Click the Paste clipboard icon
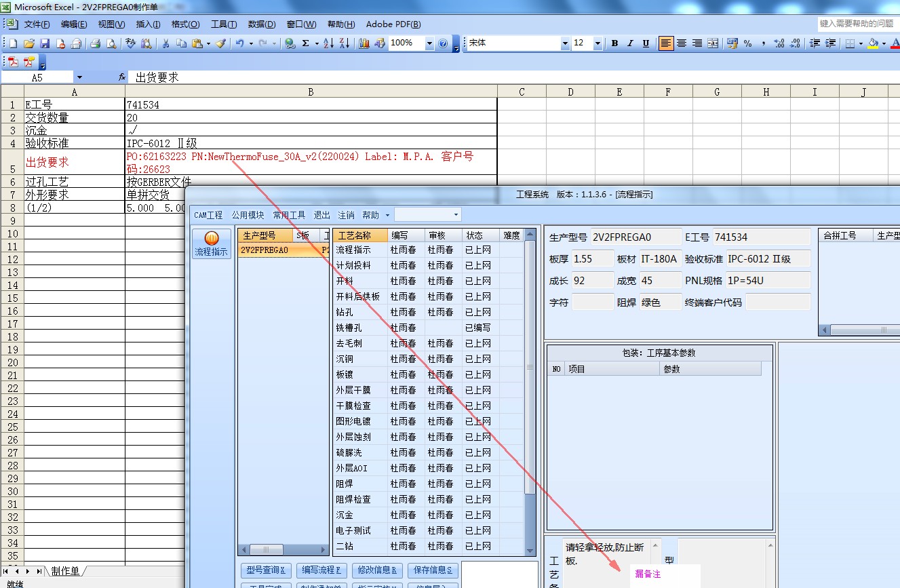The image size is (900, 588). tap(197, 43)
